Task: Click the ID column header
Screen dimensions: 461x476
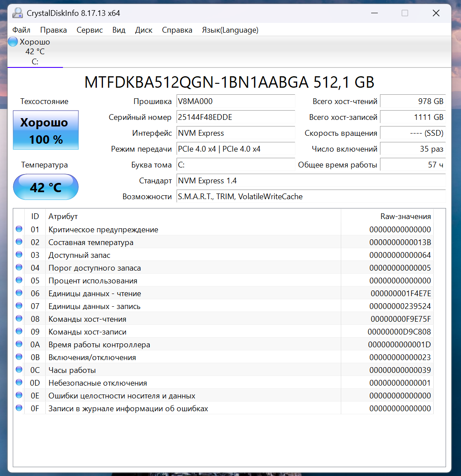Action: click(35, 216)
